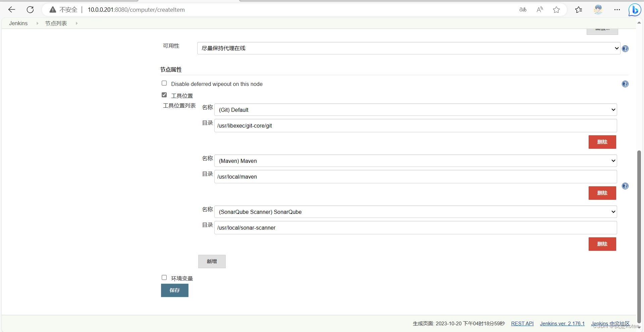Go back to the previous page
Image resolution: width=644 pixels, height=332 pixels.
[x=12, y=10]
